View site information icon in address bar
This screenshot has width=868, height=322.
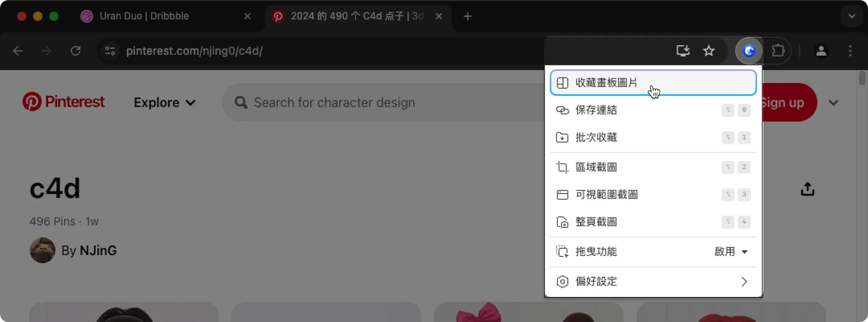point(110,51)
